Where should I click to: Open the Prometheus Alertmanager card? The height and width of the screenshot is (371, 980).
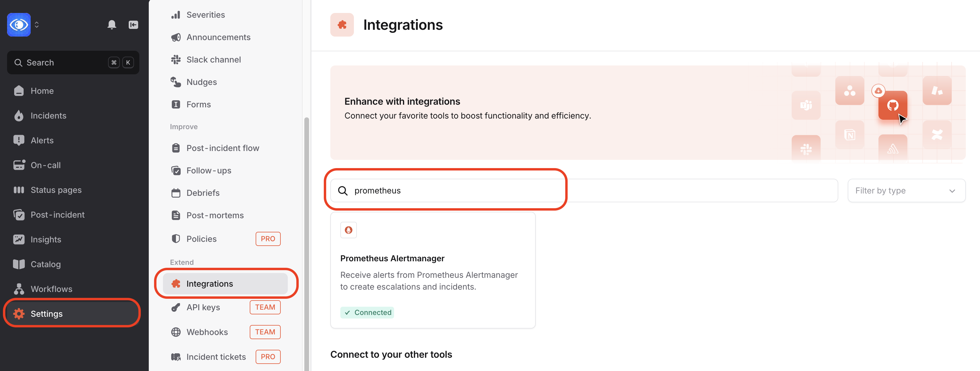[x=433, y=270]
